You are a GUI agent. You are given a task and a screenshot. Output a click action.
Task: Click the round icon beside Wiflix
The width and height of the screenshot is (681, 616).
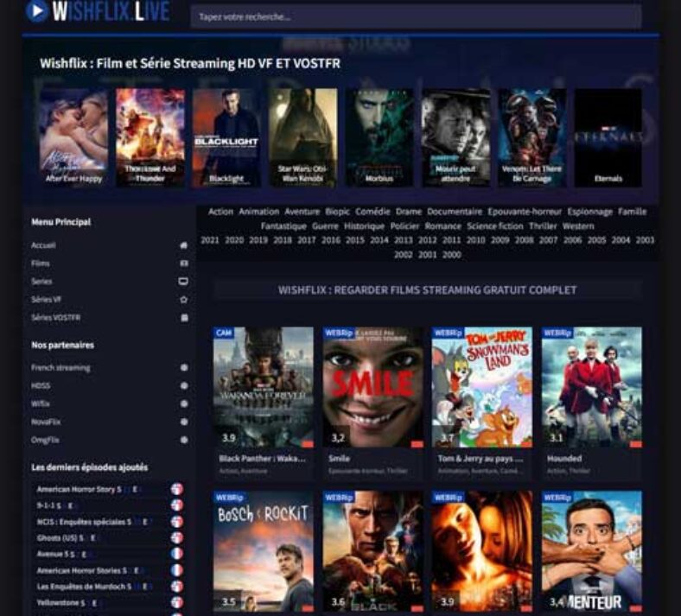[x=184, y=403]
